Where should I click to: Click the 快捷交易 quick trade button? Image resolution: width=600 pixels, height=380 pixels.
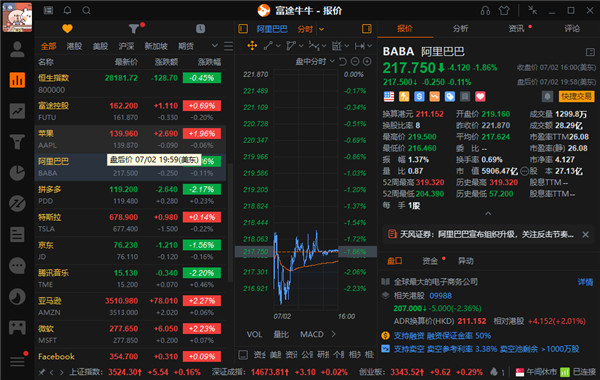coord(577,96)
